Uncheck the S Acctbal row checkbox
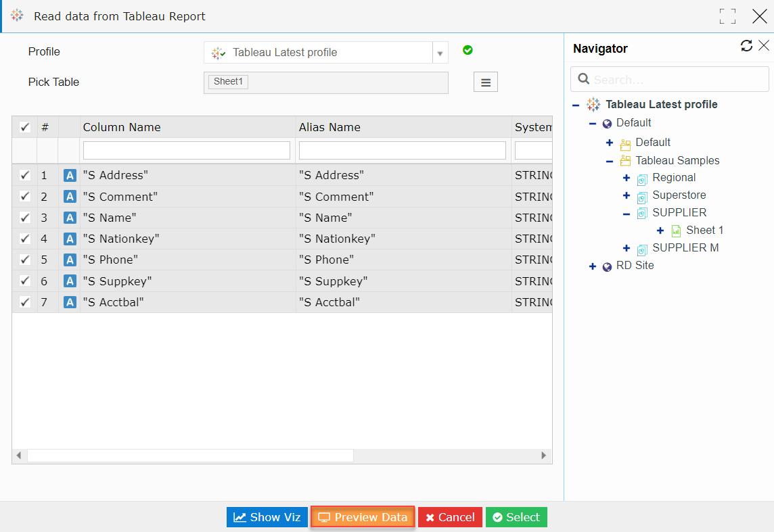This screenshot has height=532, width=774. point(24,302)
